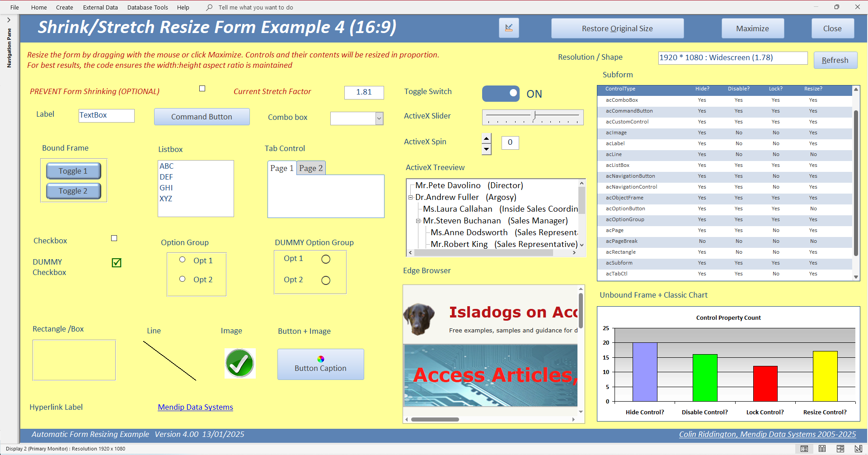Viewport: 868px width, 455px height.
Task: Select Opt 1 in DUMMY Option Group
Action: click(326, 259)
